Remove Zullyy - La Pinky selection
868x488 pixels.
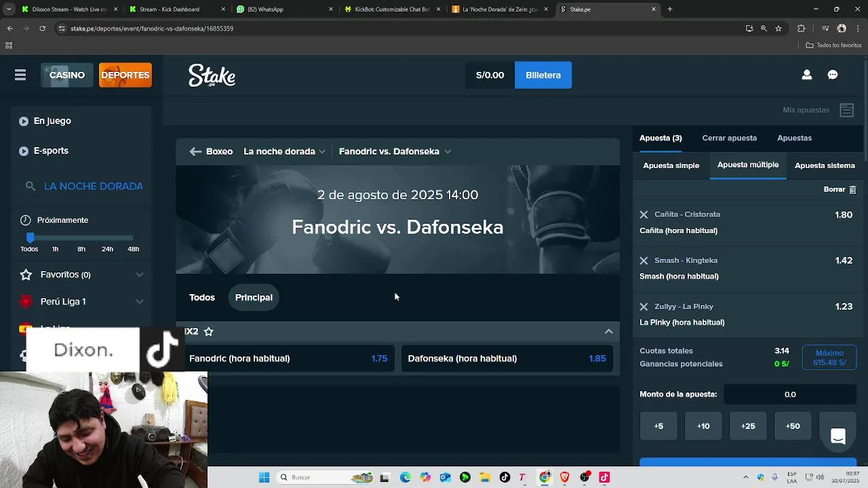[x=644, y=306]
